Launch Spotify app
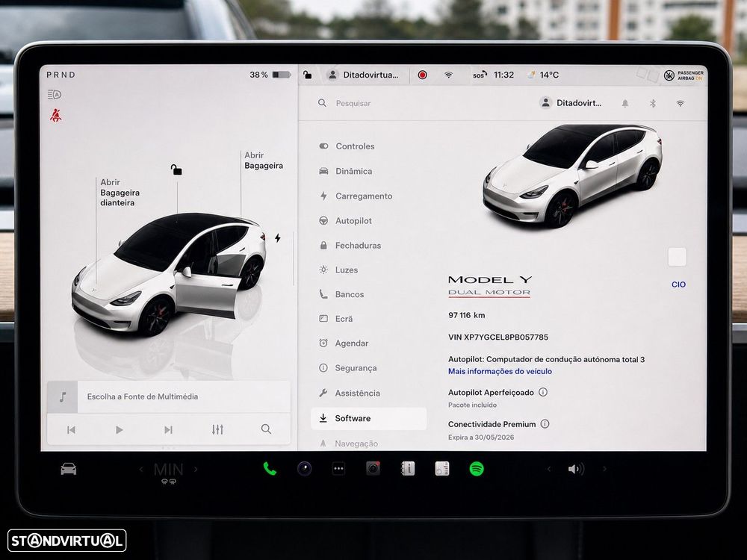The width and height of the screenshot is (747, 560). coord(477,469)
